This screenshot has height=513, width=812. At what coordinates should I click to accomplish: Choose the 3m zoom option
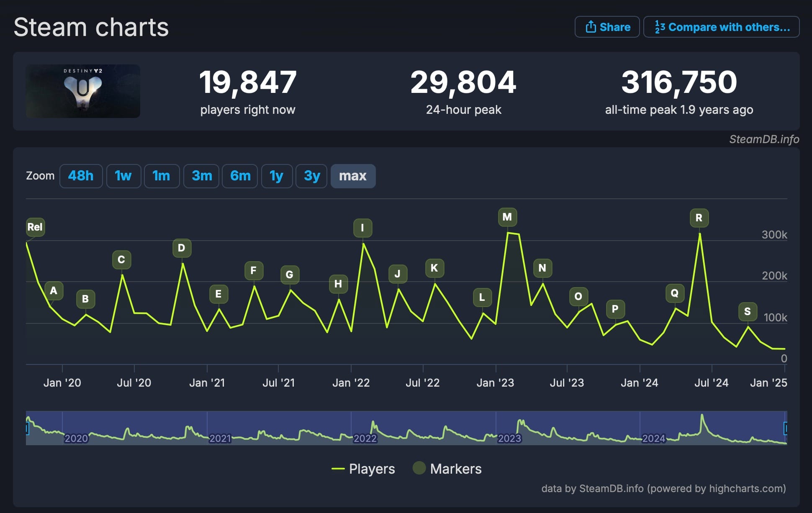(201, 176)
